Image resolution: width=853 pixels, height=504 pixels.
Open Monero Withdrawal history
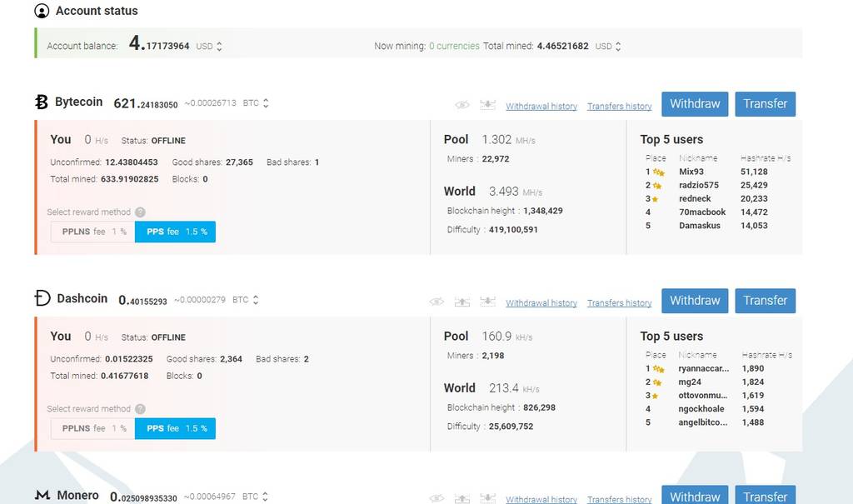541,499
